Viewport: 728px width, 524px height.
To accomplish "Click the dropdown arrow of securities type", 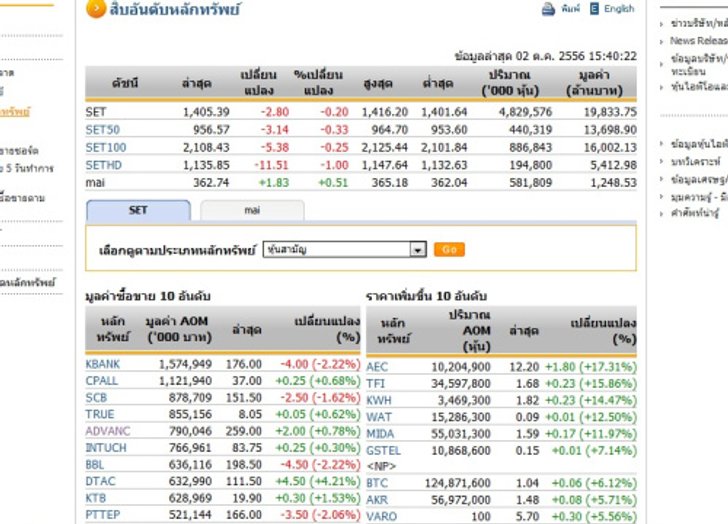I will click(x=418, y=250).
